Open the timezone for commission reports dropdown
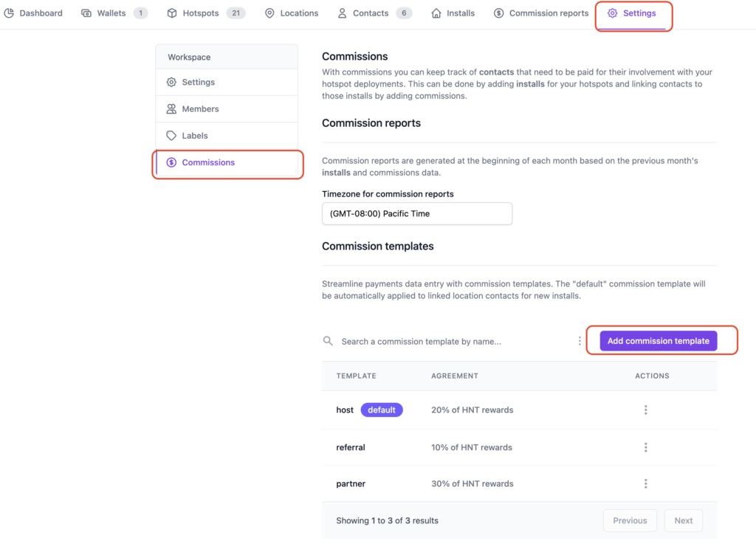This screenshot has height=558, width=756. point(417,214)
